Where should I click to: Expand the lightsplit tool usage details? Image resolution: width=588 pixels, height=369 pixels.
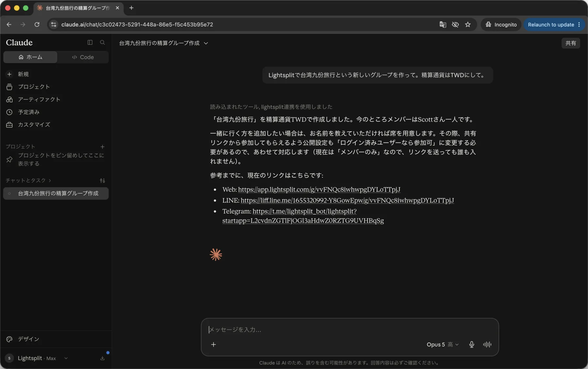pos(271,107)
